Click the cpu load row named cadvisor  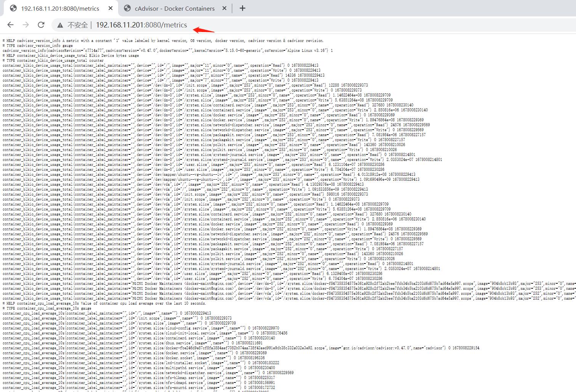(x=241, y=348)
